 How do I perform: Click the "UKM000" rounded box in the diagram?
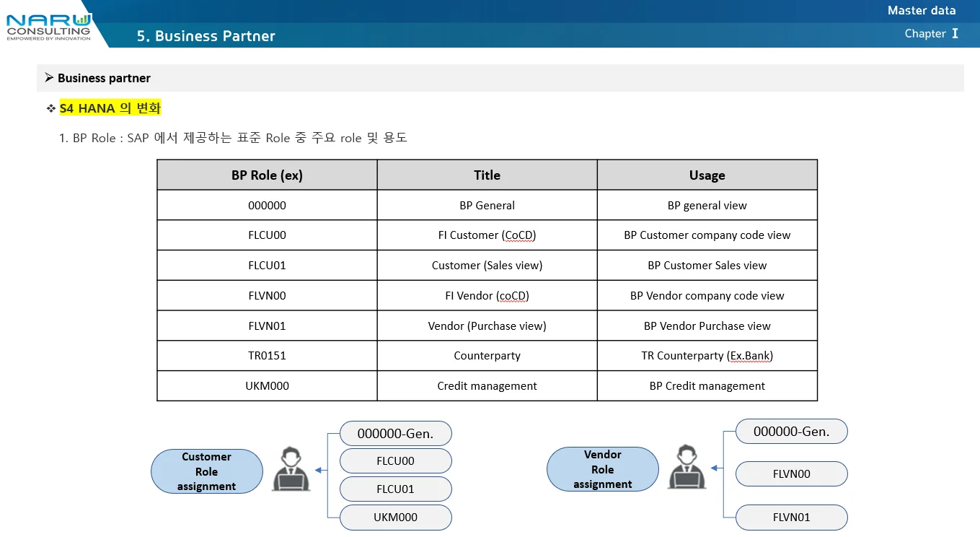[395, 518]
